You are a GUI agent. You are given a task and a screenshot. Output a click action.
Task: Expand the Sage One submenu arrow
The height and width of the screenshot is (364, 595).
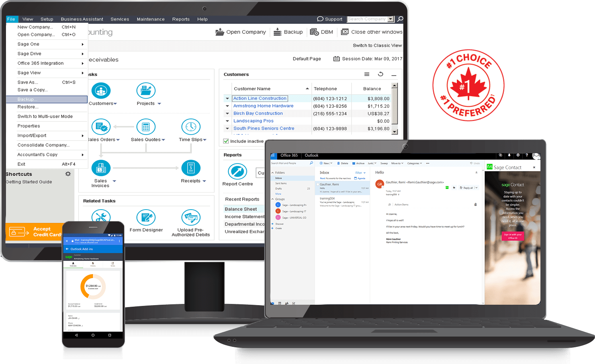pyautogui.click(x=83, y=44)
